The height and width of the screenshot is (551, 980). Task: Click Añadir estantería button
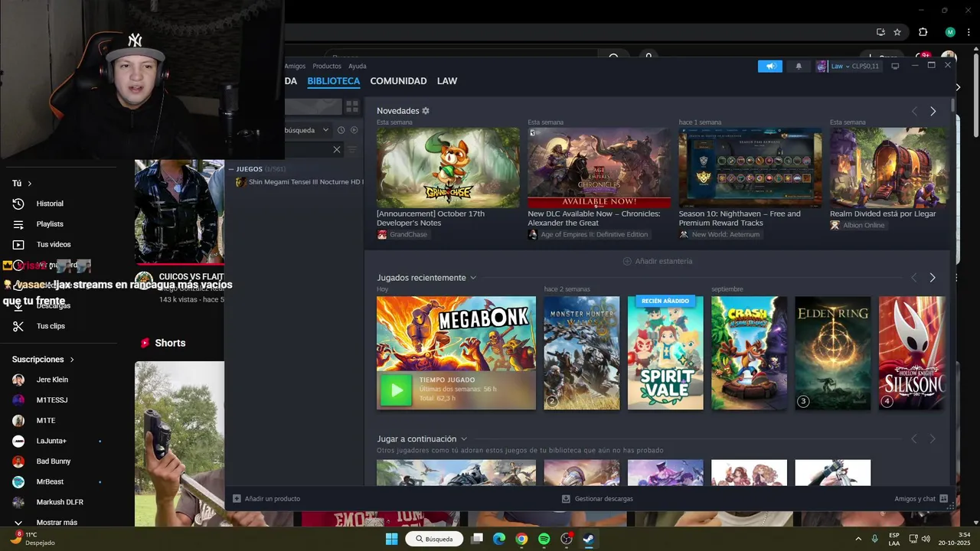point(658,261)
